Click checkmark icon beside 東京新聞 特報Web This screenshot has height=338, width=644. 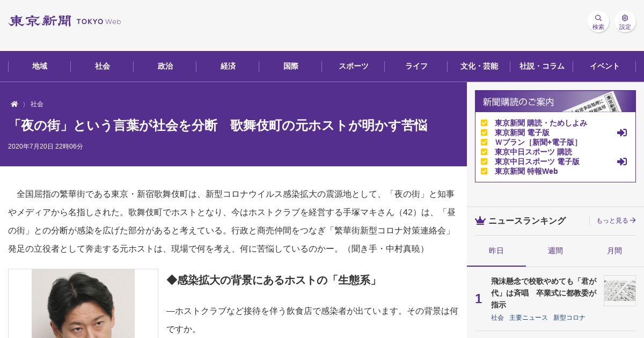tap(484, 171)
